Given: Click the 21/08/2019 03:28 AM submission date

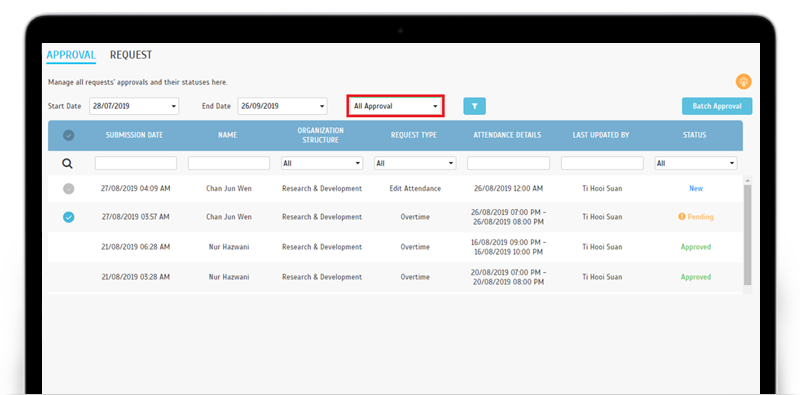Looking at the screenshot, I should (x=136, y=277).
